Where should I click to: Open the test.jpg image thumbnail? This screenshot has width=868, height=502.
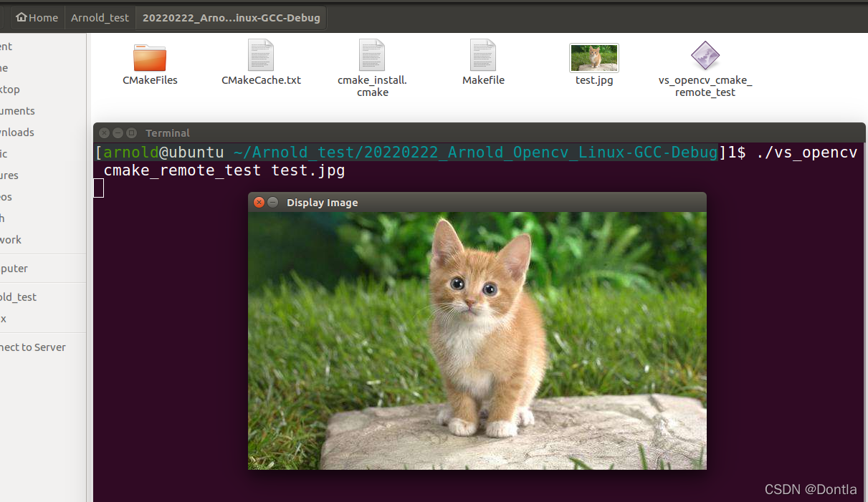593,57
